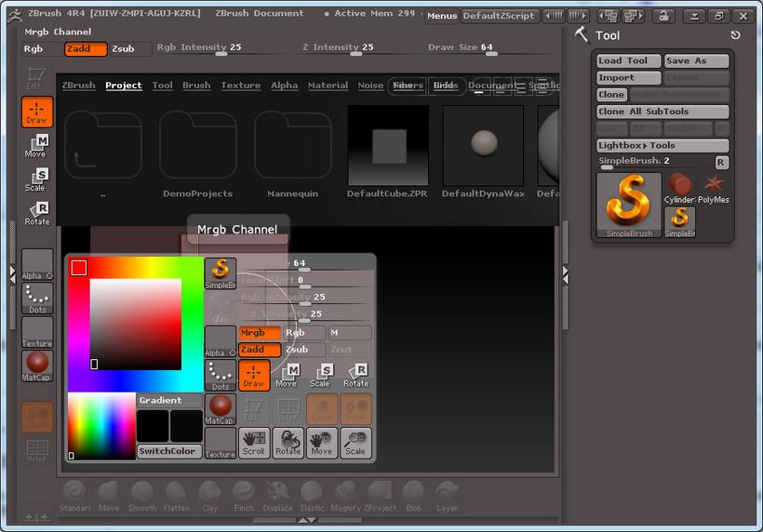Click the bottom shelf collapse arrows
This screenshot has height=532, width=763.
point(307,520)
